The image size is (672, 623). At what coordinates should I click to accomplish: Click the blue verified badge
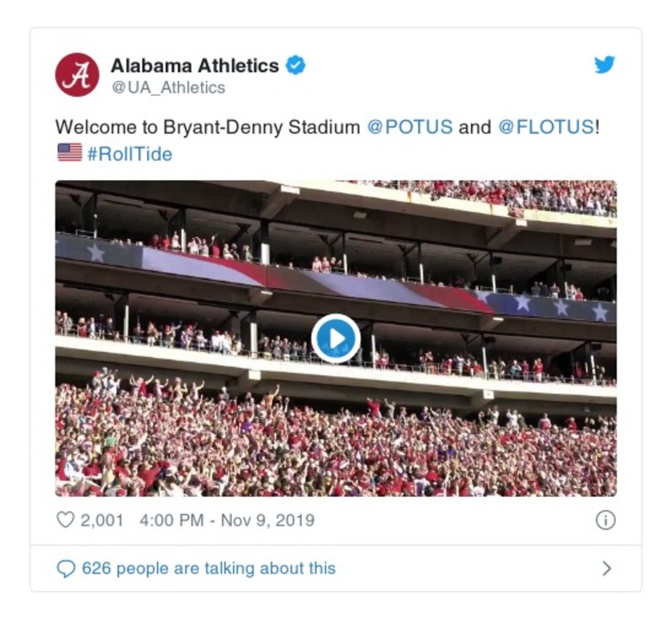[295, 66]
